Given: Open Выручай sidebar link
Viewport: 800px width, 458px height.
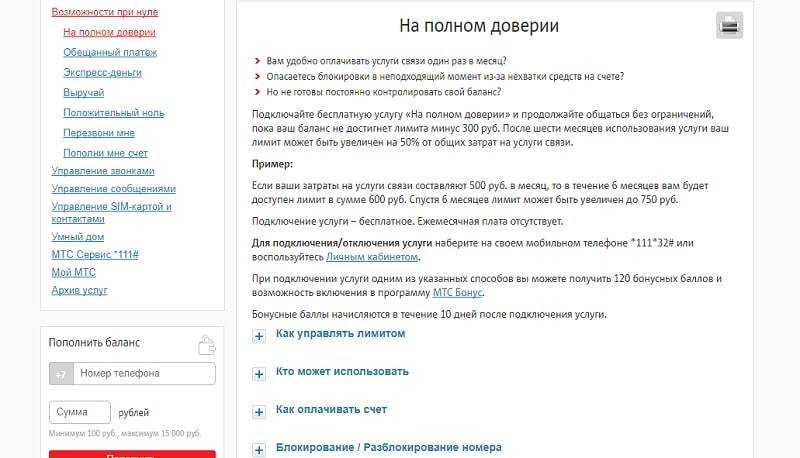Looking at the screenshot, I should [x=84, y=92].
